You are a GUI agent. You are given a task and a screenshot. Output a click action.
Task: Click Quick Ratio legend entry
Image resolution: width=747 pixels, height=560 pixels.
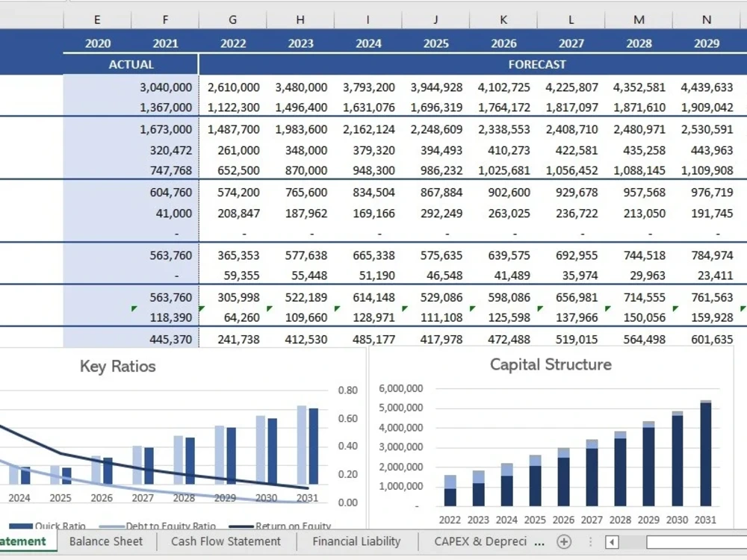click(47, 526)
